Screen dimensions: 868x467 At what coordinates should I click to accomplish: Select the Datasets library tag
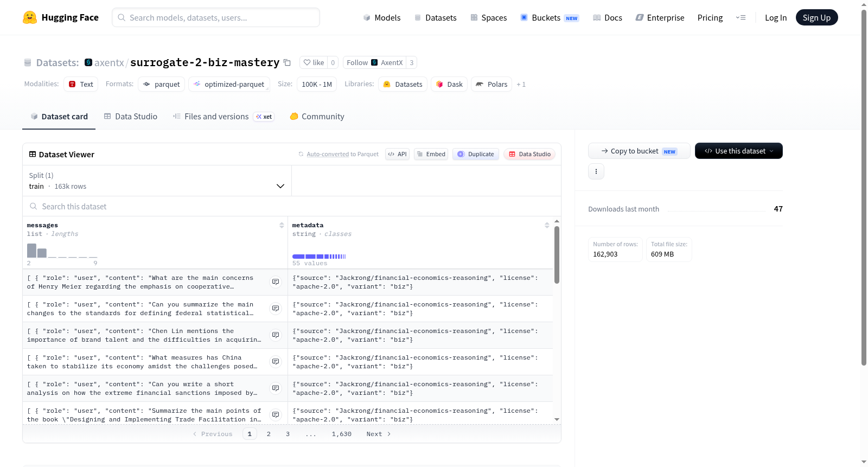tap(403, 84)
